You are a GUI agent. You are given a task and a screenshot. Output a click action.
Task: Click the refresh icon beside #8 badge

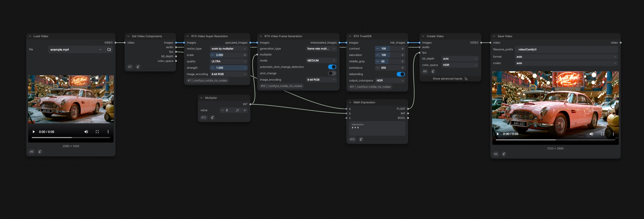433,71
